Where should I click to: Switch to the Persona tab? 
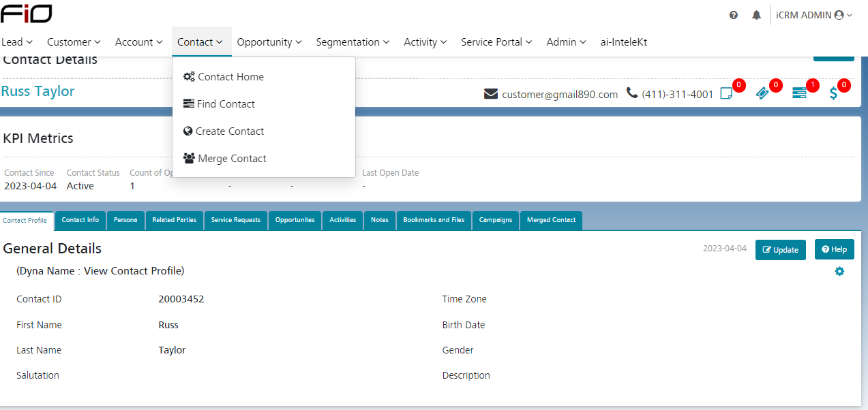pyautogui.click(x=125, y=220)
